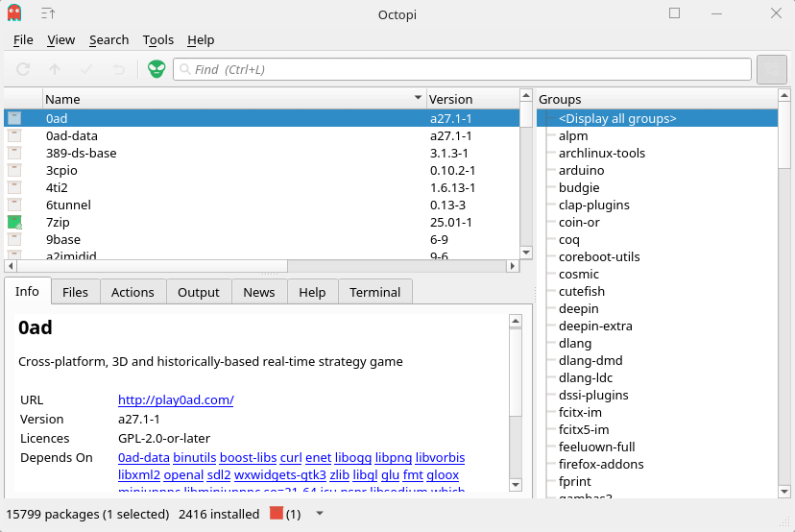Follow the libvorbis dependency link
The width and height of the screenshot is (795, 532).
tap(440, 457)
